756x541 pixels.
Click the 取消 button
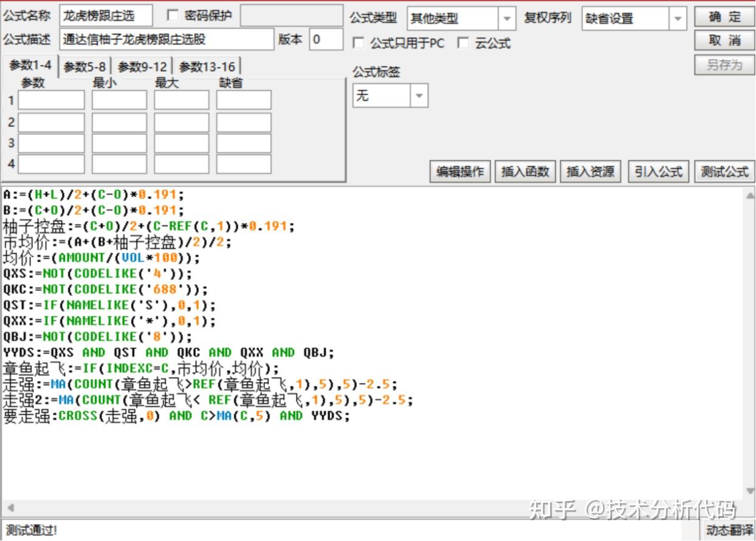tap(724, 41)
